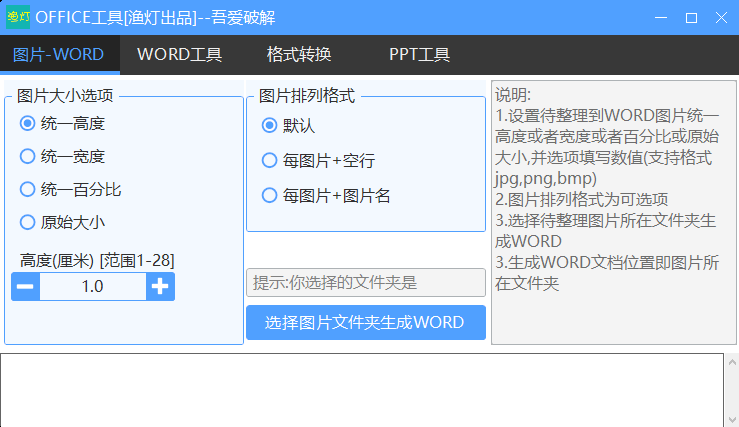Viewport: 739px width, 427px height.
Task: Click the 说明 instructions text box
Action: tap(614, 213)
